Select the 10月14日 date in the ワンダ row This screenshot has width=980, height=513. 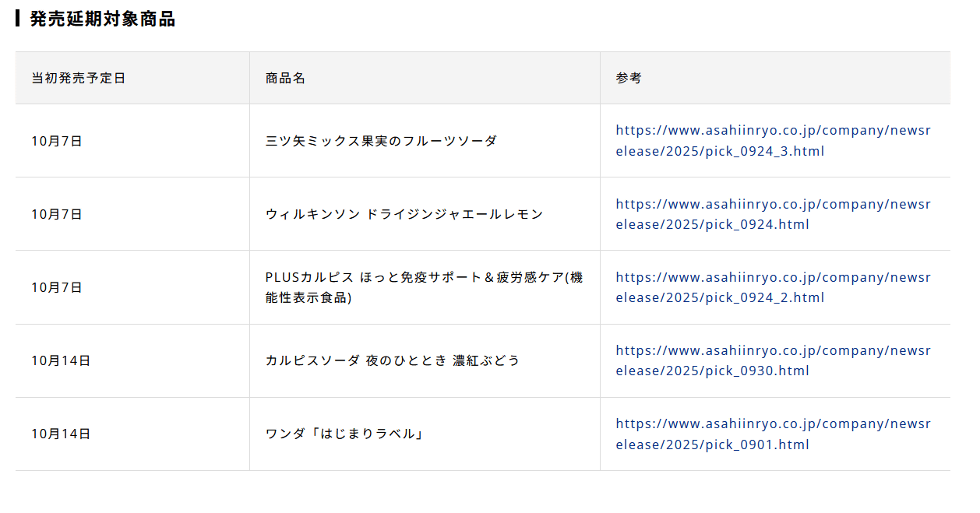point(61,434)
